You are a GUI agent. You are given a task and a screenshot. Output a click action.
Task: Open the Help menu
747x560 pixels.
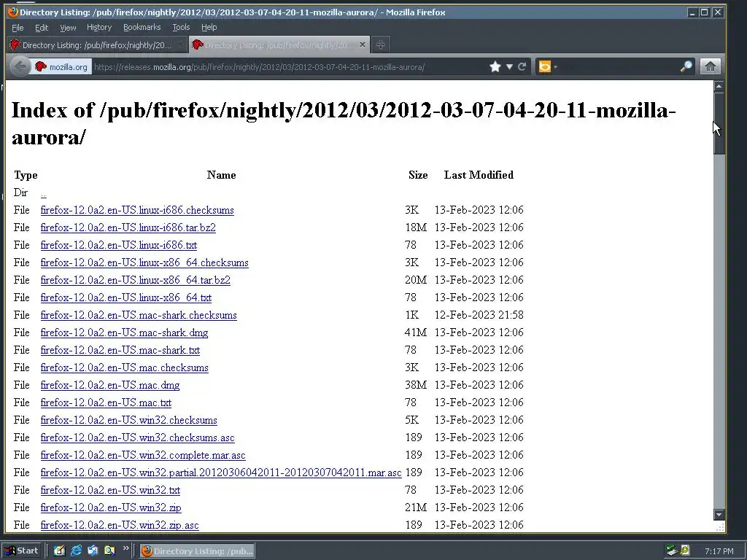click(209, 27)
